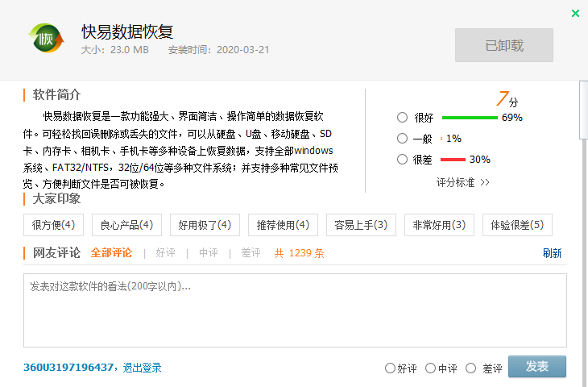Click the vertical scrollbar thumb
Viewport: 588px width, 387px height.
583,110
